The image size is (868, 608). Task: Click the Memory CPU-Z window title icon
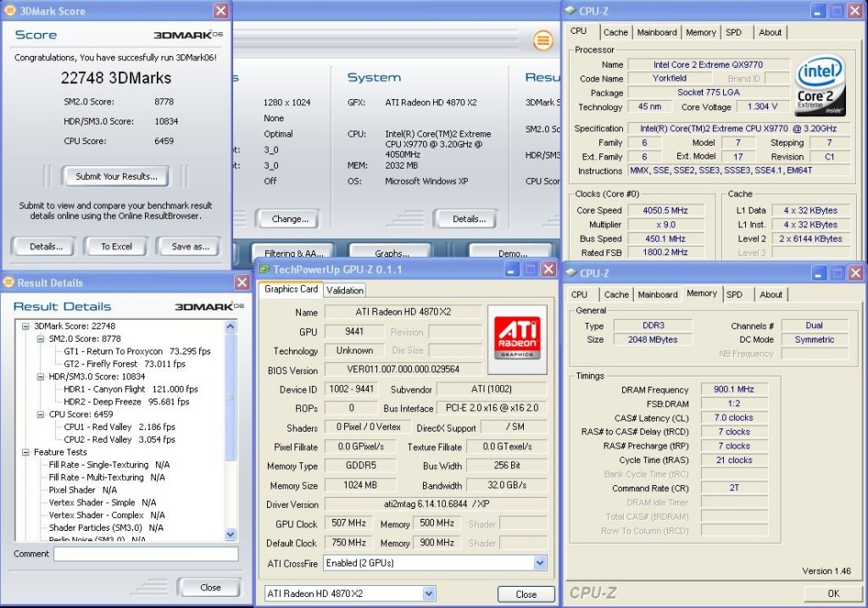[570, 273]
